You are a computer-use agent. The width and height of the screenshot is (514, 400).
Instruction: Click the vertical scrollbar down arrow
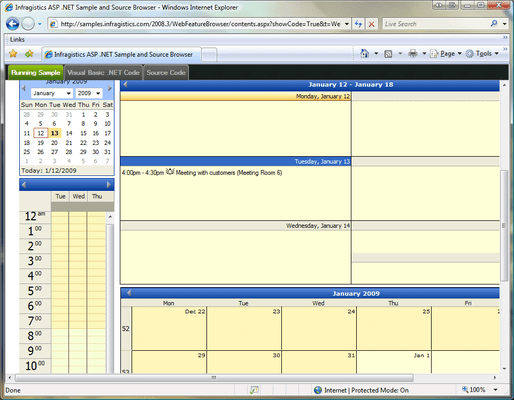504,369
